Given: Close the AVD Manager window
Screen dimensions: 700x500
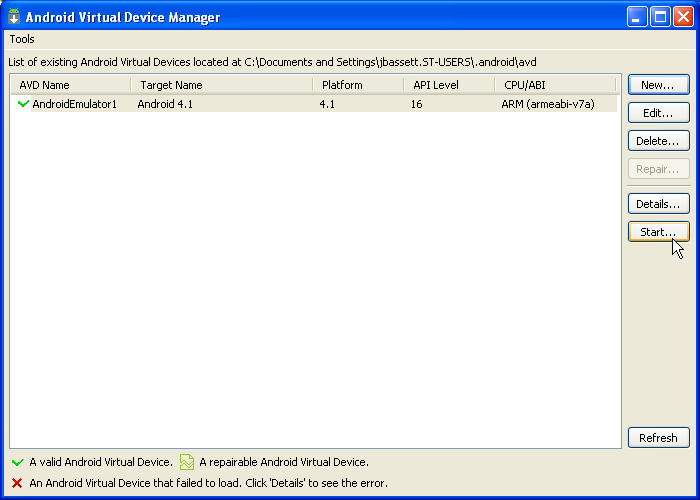Looking at the screenshot, I should (683, 17).
